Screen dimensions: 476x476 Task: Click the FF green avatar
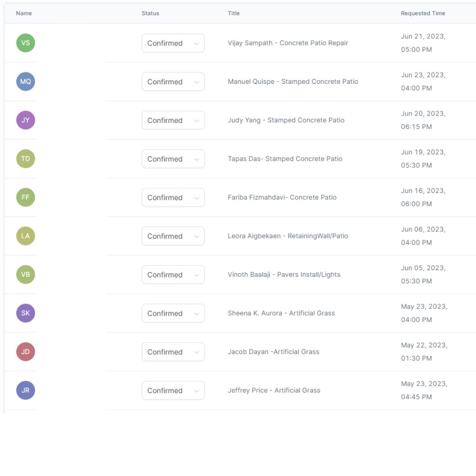(26, 197)
